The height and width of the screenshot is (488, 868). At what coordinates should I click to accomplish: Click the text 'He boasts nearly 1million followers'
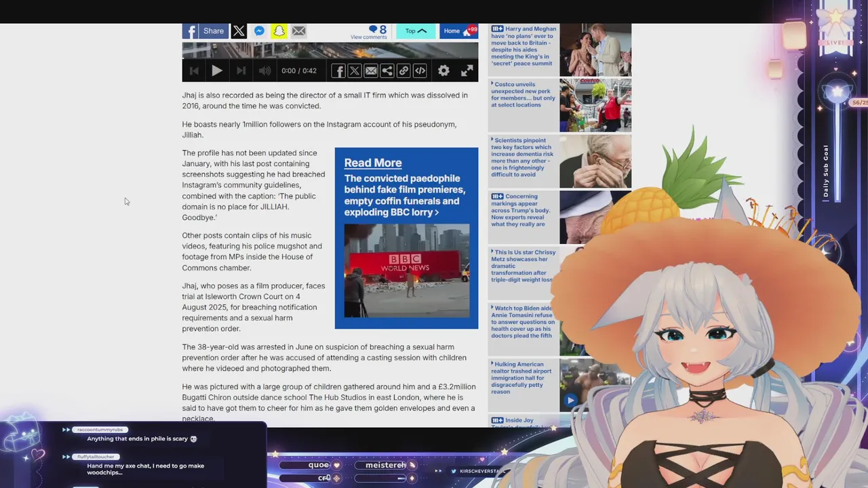[319, 129]
